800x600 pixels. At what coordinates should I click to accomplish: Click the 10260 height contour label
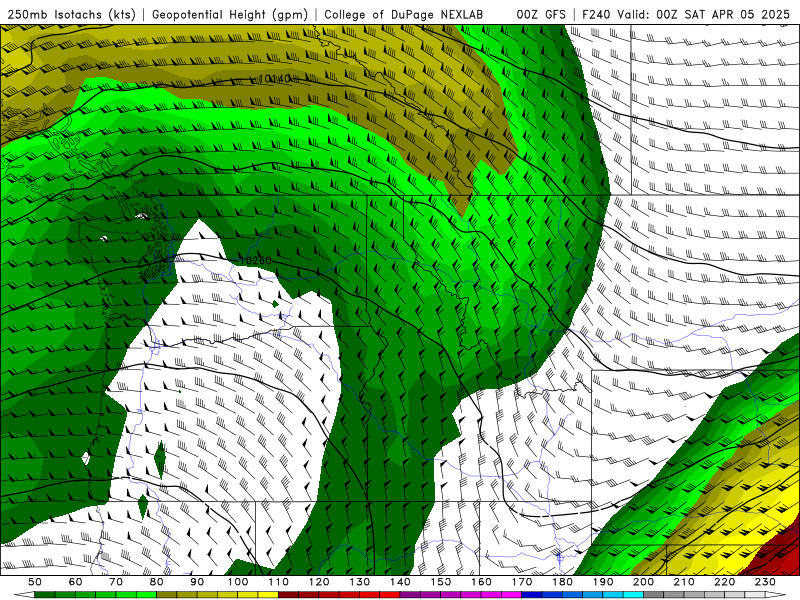[255, 261]
